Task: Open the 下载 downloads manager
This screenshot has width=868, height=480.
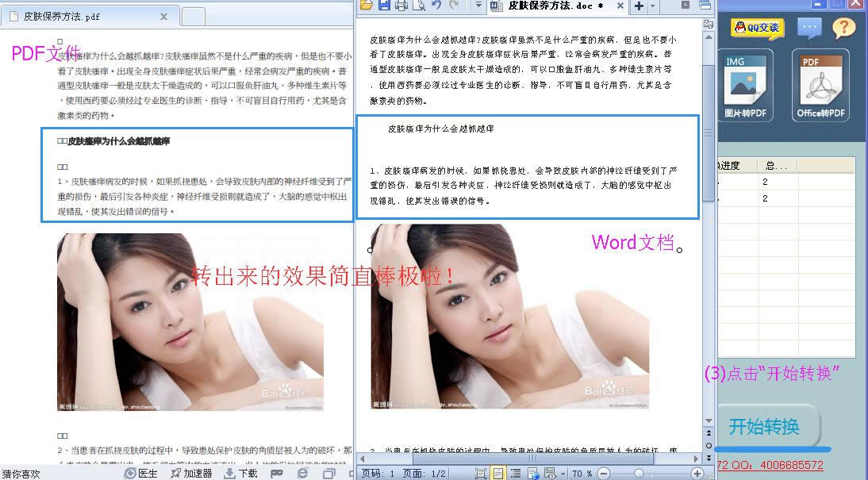Action: click(x=240, y=474)
